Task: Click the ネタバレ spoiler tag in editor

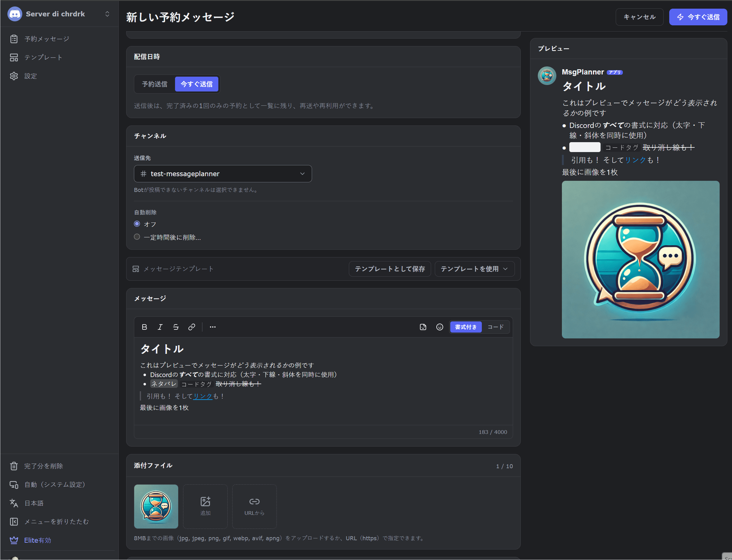Action: pyautogui.click(x=164, y=384)
